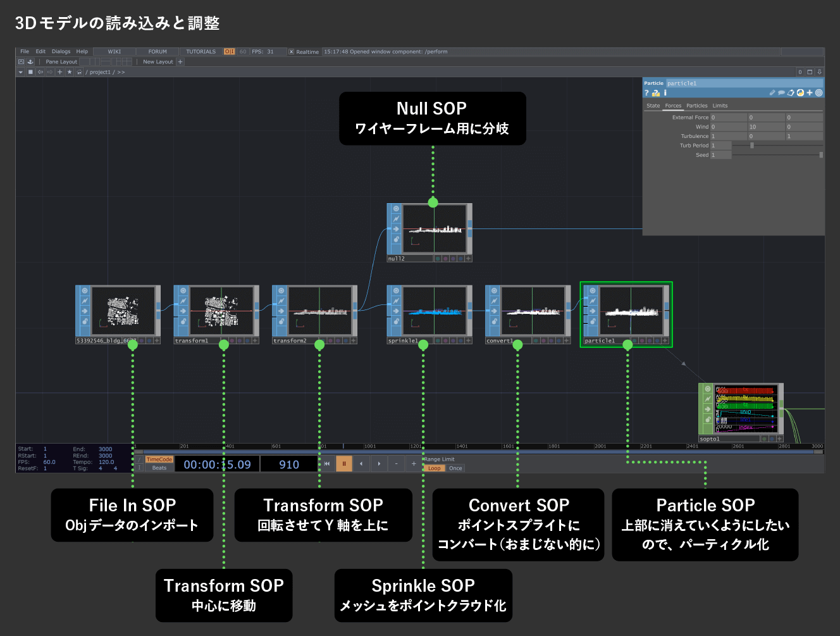Adjust the Turb Period slider
The width and height of the screenshot is (840, 636).
[778, 146]
